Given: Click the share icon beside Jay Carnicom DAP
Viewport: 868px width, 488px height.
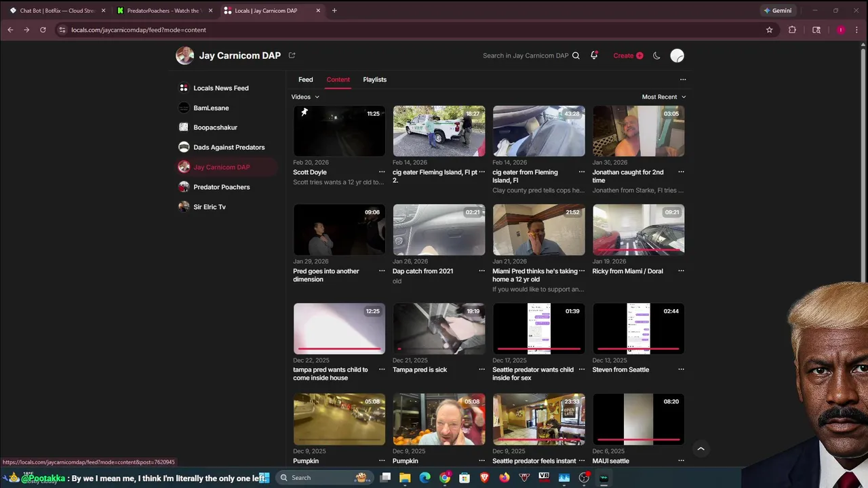Looking at the screenshot, I should click(x=292, y=56).
